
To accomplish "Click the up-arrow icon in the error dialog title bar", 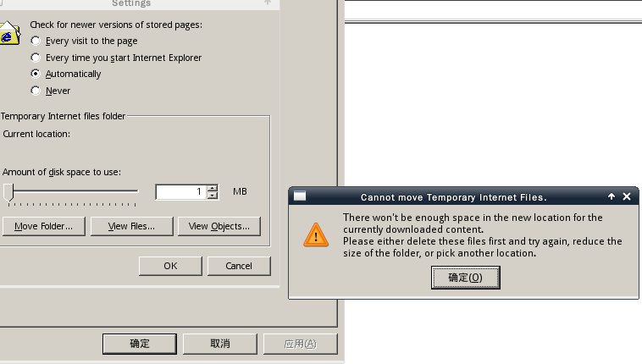I will point(612,196).
